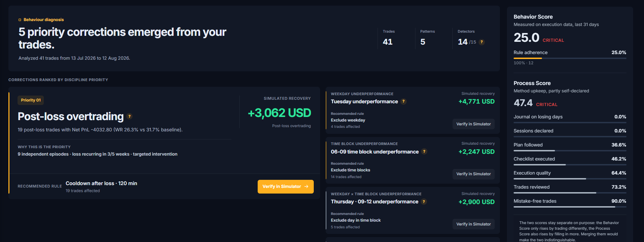Open the Cooldown after loss recommended rule

click(101, 183)
